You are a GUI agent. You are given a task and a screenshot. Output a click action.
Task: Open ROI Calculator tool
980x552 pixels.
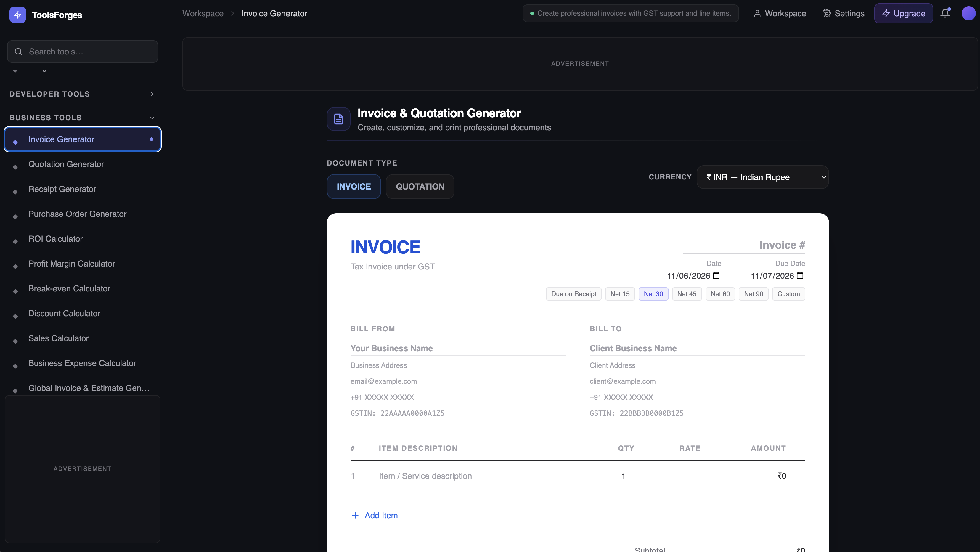coord(82,239)
